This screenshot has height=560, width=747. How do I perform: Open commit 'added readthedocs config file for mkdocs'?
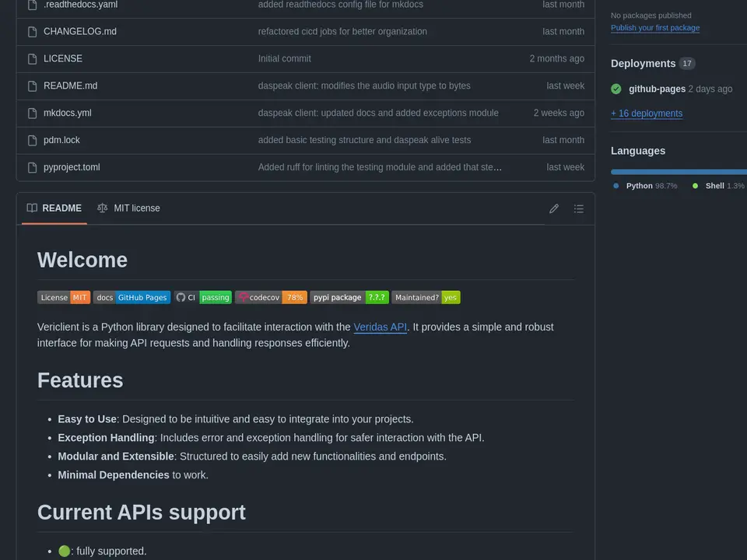[x=341, y=5]
